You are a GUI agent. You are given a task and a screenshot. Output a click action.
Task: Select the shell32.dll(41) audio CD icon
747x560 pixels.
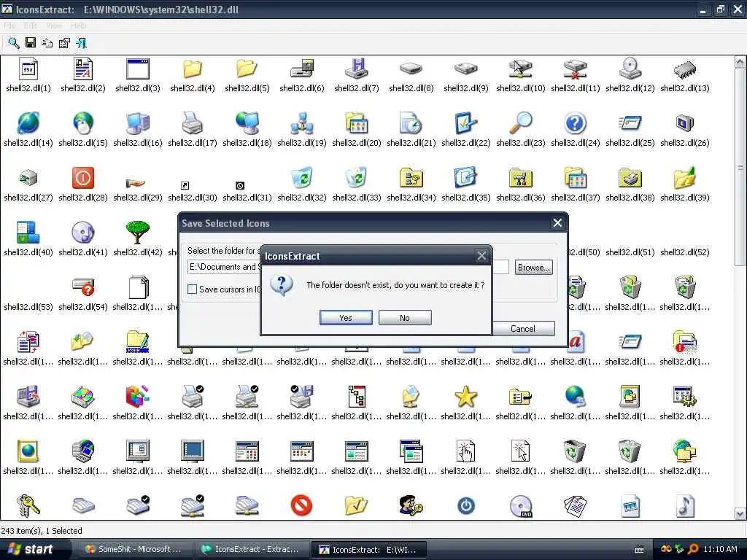[83, 233]
